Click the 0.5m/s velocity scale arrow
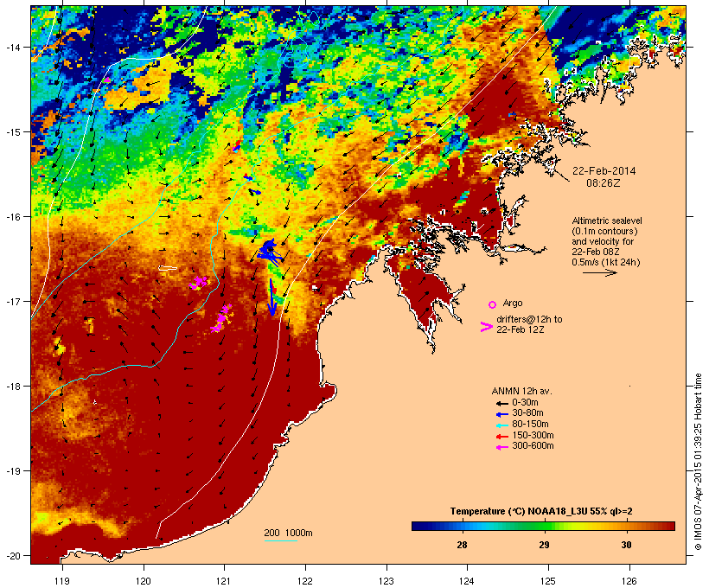Screen dimensions: 709x588 [599, 272]
